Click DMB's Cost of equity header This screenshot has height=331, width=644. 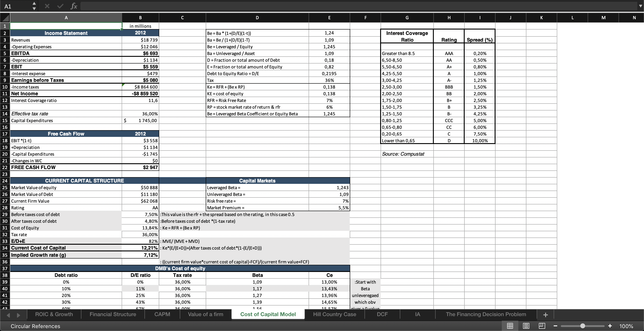click(x=180, y=268)
